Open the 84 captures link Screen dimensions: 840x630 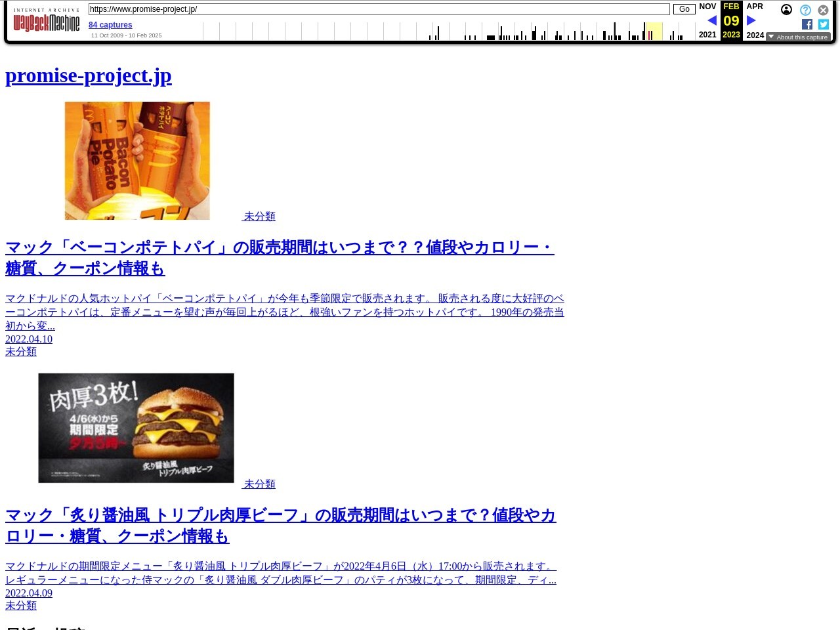[x=110, y=25]
